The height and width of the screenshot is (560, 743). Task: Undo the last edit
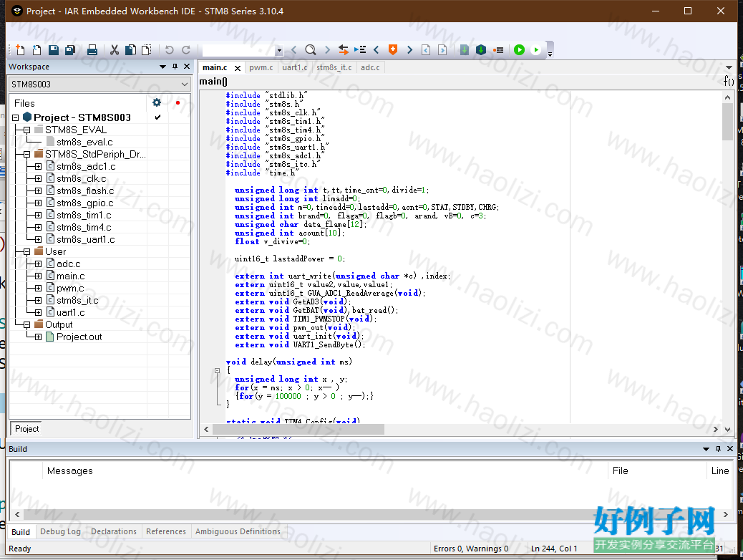[x=169, y=50]
